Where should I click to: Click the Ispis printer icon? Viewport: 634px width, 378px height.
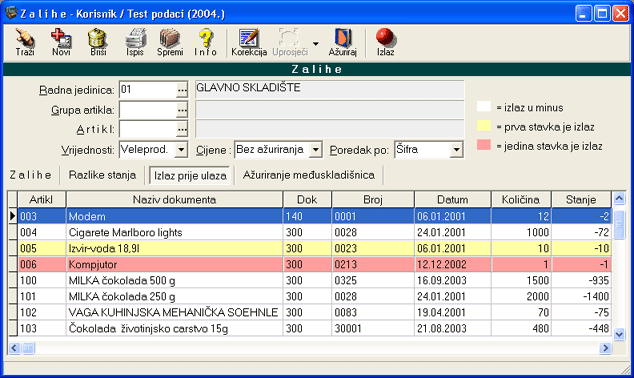pyautogui.click(x=135, y=42)
